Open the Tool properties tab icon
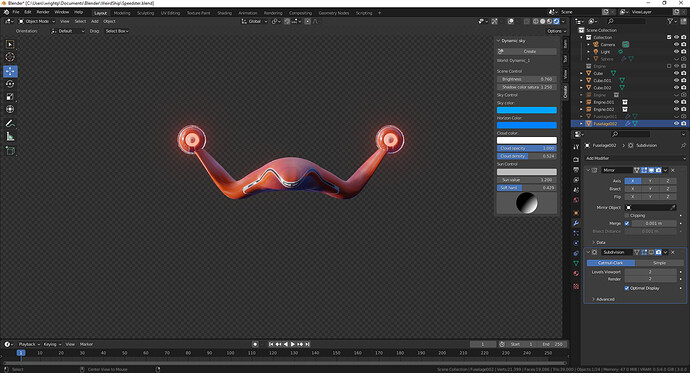Viewport: 690px width, 373px height. click(576, 147)
